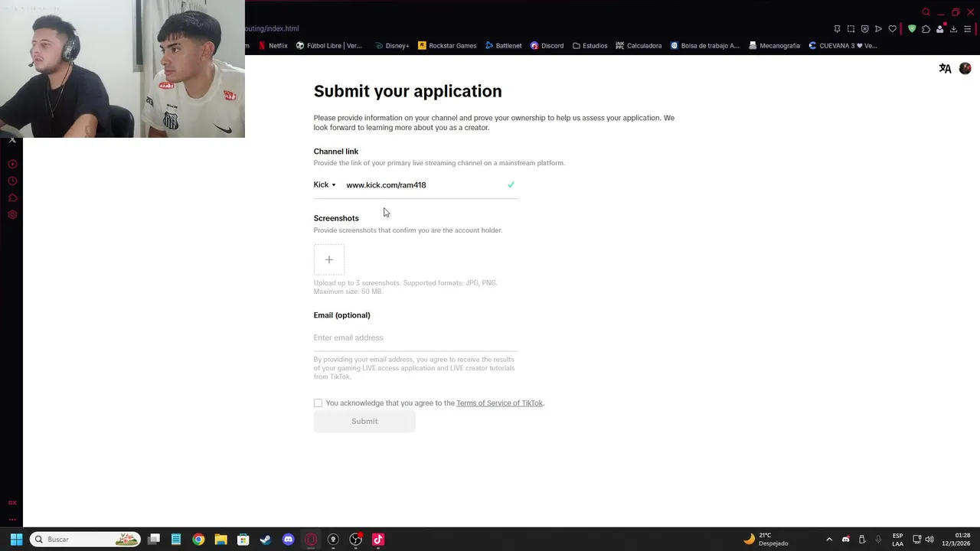Open the TikTok app on the taskbar
The height and width of the screenshot is (551, 980).
tap(377, 540)
